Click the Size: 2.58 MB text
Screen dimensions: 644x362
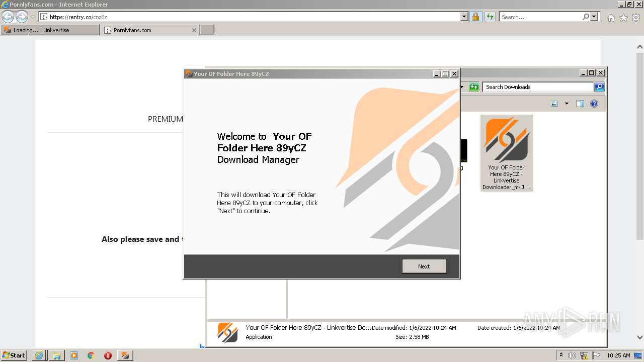click(x=412, y=337)
